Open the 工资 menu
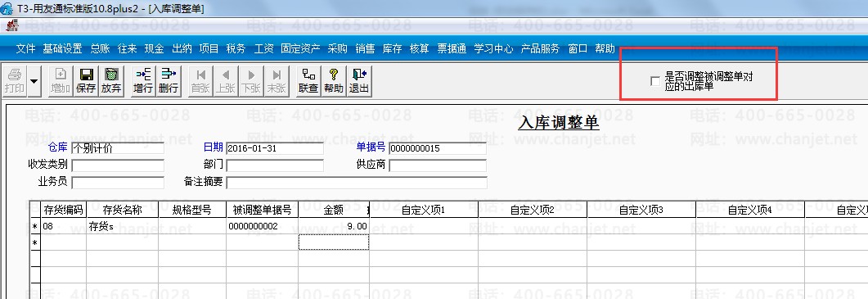The width and height of the screenshot is (868, 299). tap(263, 49)
